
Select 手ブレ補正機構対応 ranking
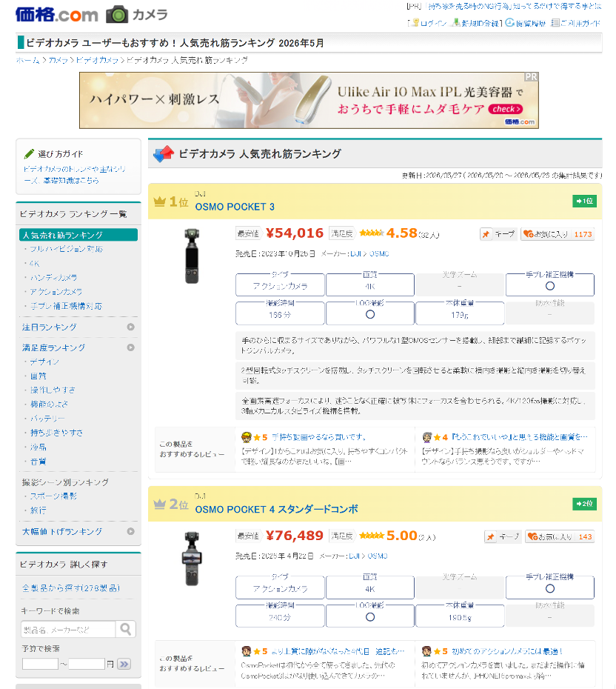click(x=66, y=306)
